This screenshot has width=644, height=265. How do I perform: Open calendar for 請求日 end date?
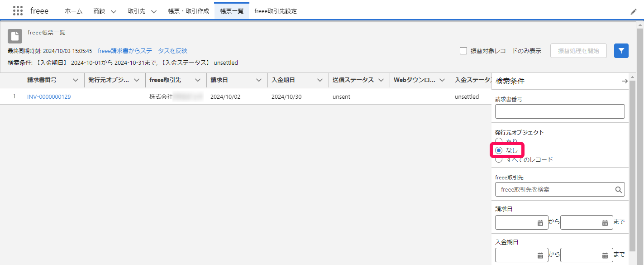(x=605, y=222)
